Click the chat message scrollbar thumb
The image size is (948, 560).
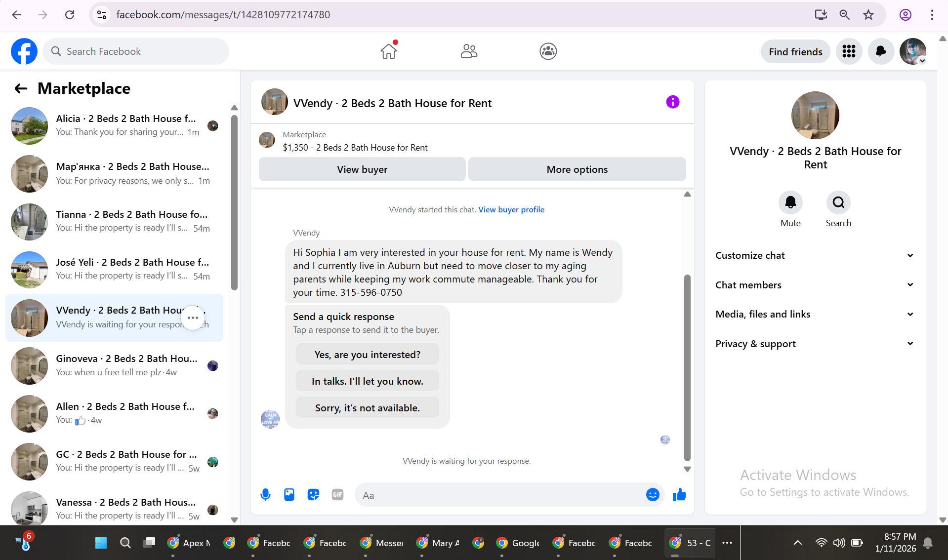point(687,368)
